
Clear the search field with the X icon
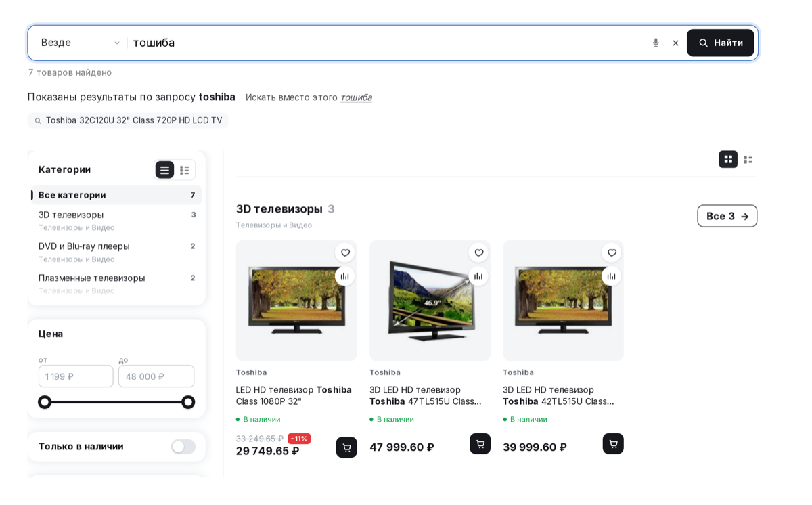point(675,43)
